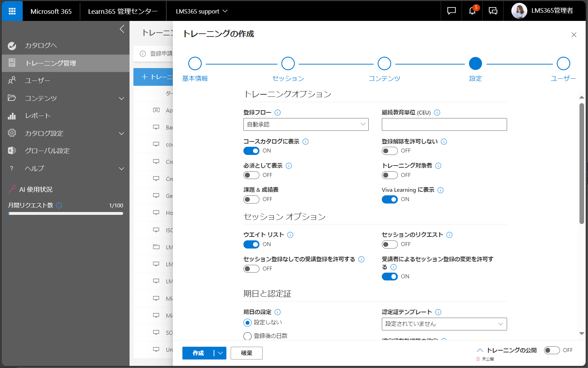Click the scrollbar down arrow in panel
588x368 pixels.
tap(582, 334)
